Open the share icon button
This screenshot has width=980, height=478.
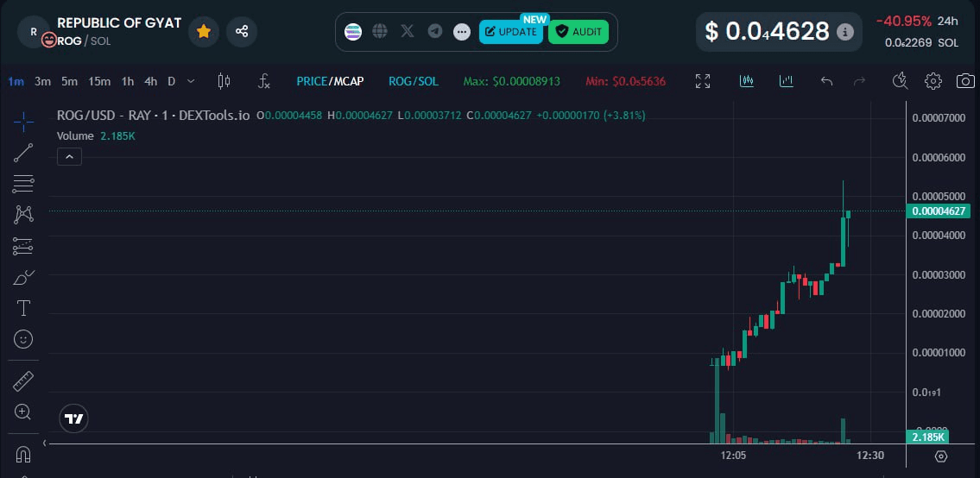(x=242, y=31)
